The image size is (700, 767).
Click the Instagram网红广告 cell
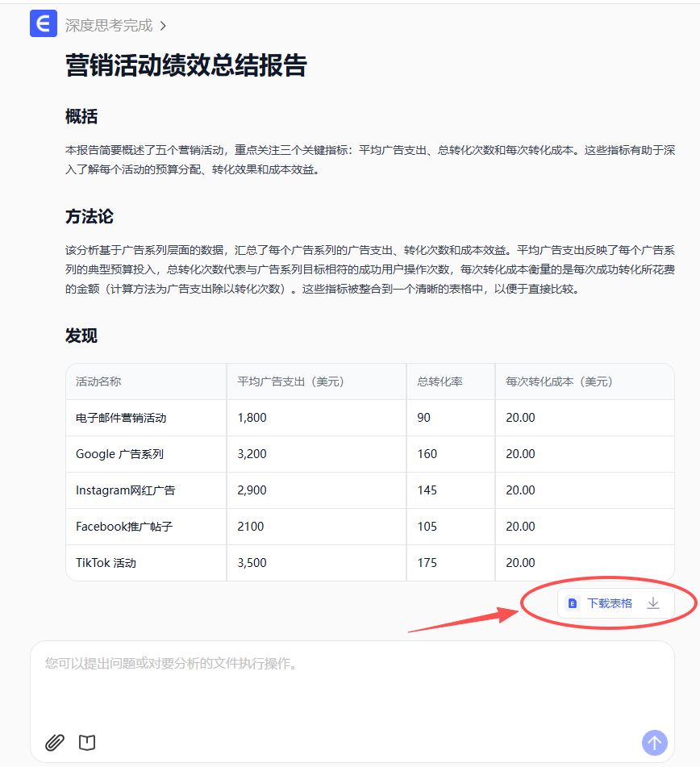[x=125, y=490]
